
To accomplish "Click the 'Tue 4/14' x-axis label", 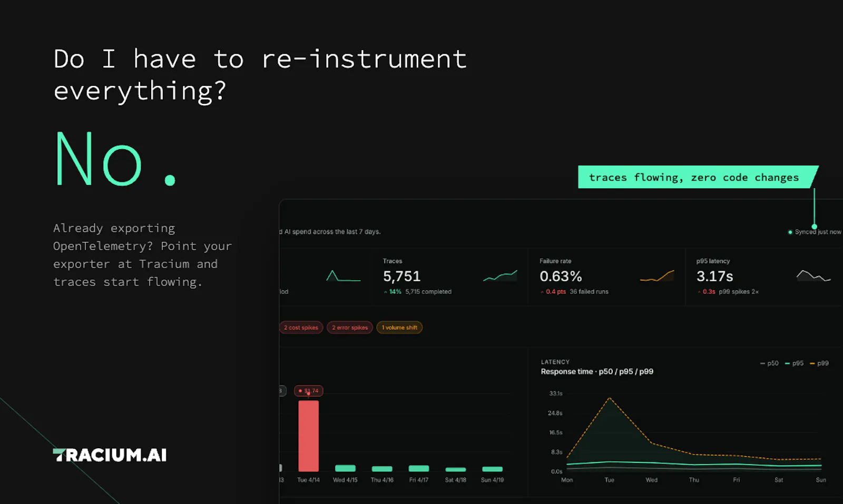I will [x=308, y=480].
